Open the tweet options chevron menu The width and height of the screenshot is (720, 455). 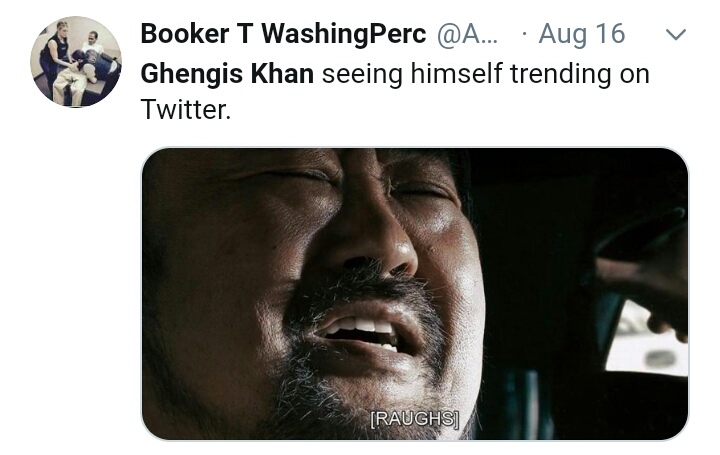tap(675, 35)
